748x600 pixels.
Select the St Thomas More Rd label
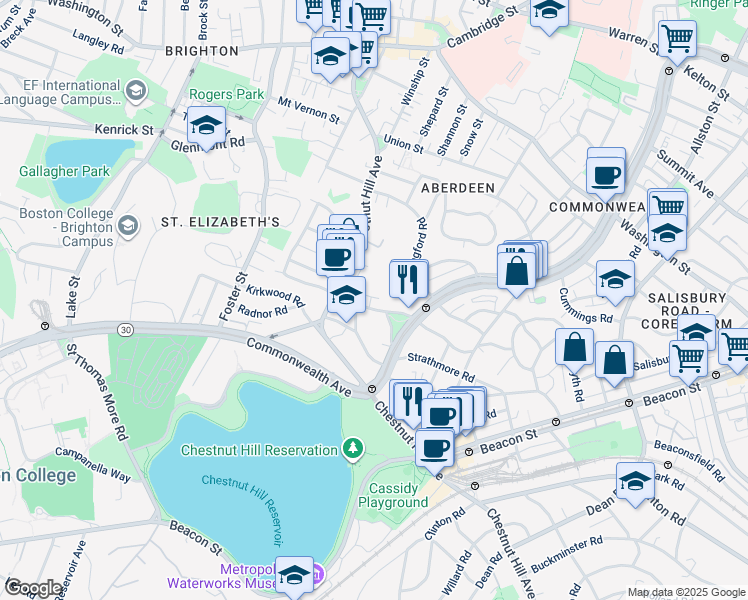[98, 392]
